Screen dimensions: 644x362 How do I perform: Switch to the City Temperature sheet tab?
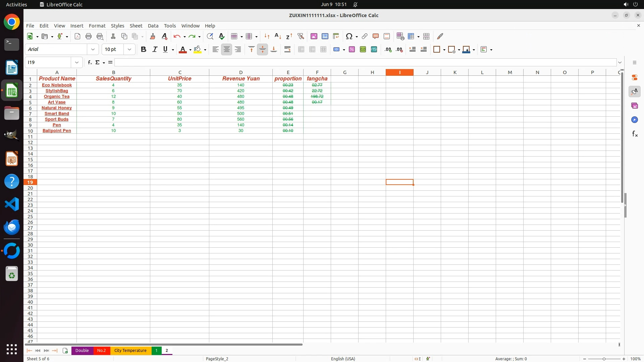130,350
